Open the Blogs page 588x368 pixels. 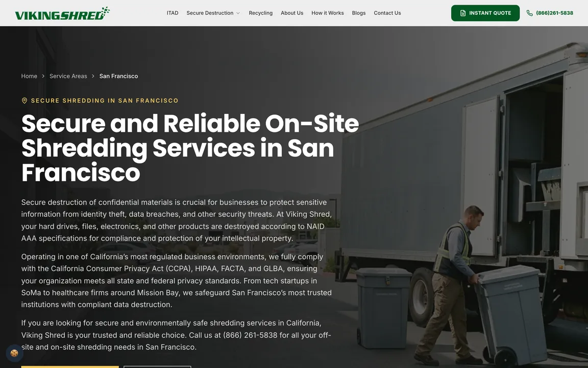(358, 13)
